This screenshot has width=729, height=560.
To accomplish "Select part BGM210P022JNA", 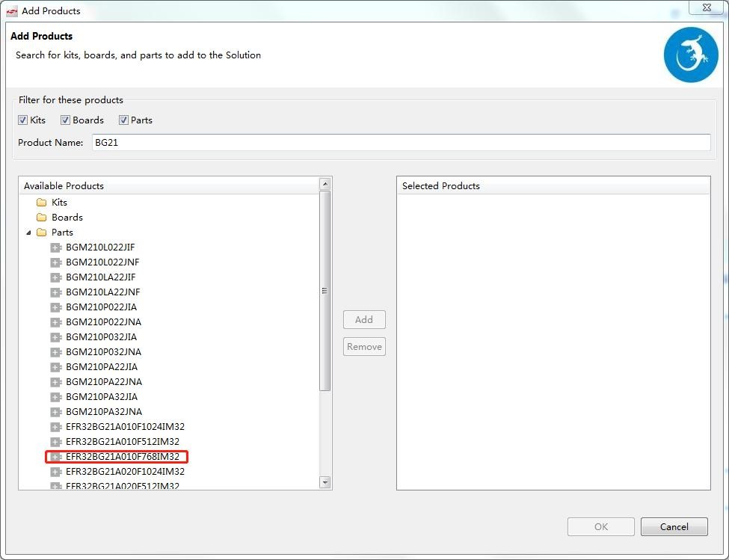I will click(103, 321).
